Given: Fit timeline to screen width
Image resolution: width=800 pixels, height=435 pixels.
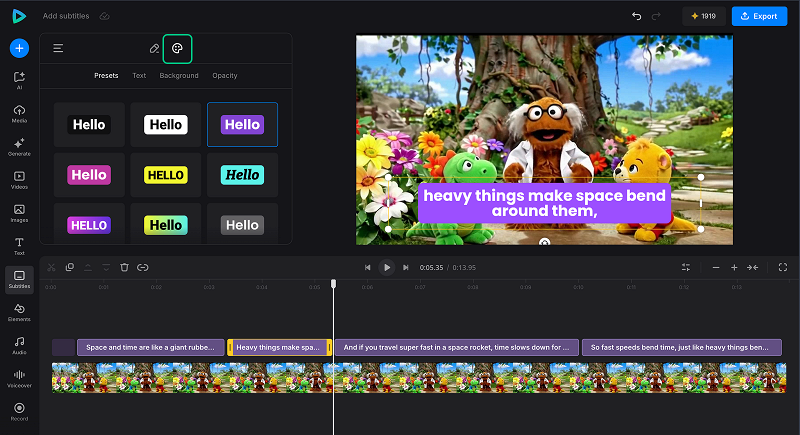Looking at the screenshot, I should [753, 267].
